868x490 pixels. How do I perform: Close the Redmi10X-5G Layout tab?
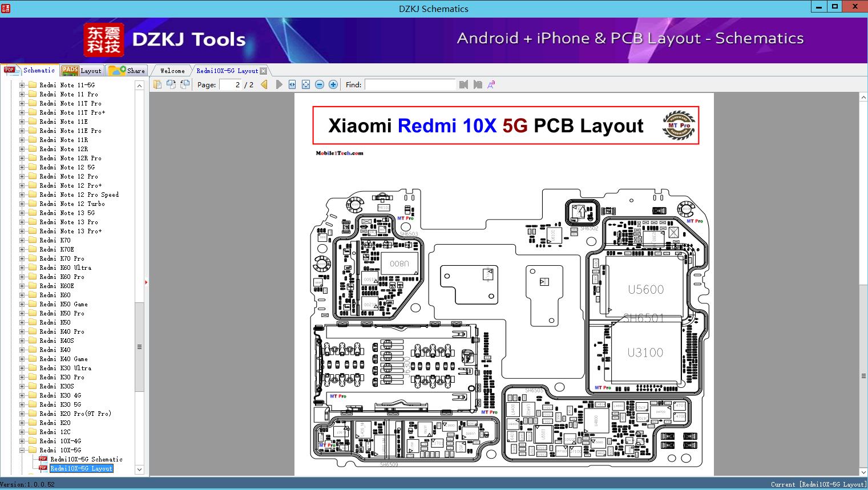point(263,70)
